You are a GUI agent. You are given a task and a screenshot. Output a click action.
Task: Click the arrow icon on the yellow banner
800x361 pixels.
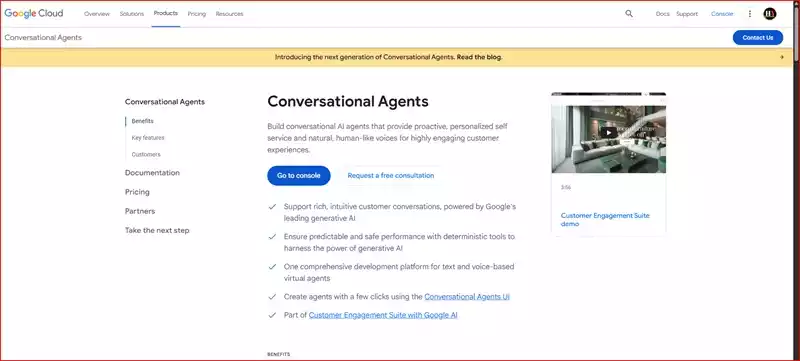coord(782,57)
